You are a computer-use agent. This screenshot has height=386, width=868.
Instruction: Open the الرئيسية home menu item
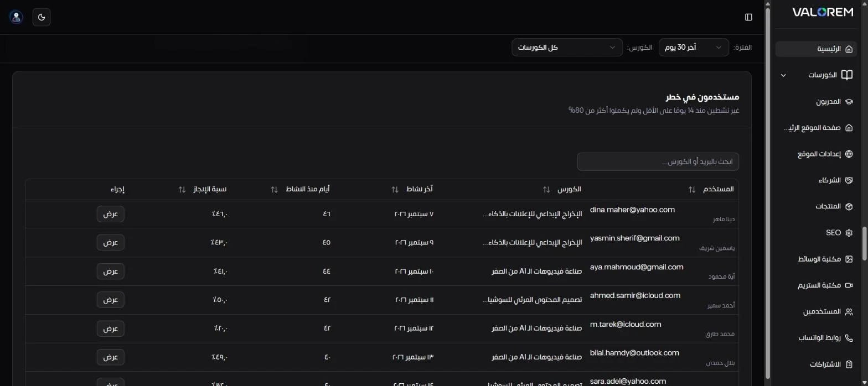coord(817,49)
